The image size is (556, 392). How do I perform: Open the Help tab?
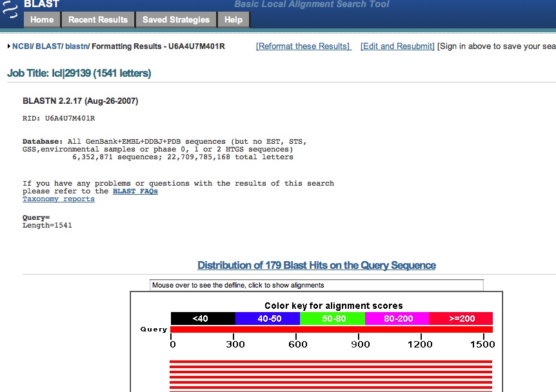[x=233, y=20]
